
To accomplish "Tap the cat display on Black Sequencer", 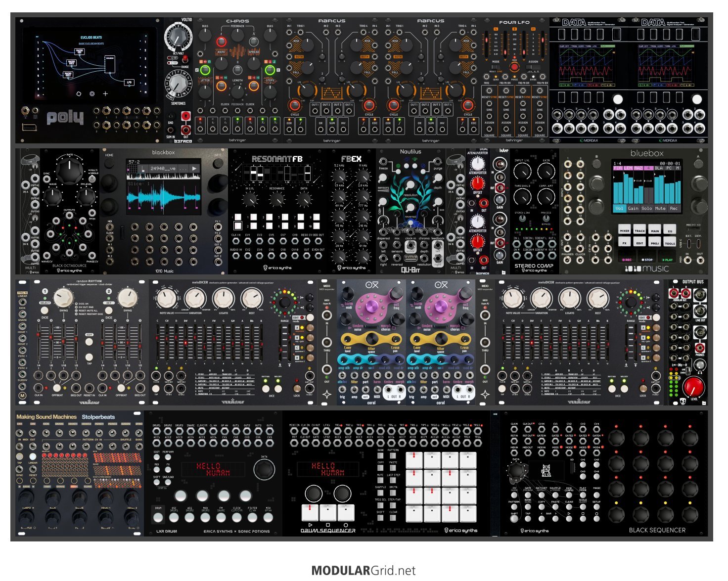I will [546, 470].
